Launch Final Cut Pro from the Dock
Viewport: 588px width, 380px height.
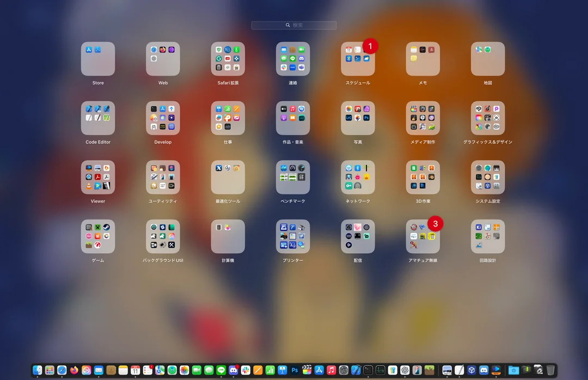pyautogui.click(x=307, y=370)
